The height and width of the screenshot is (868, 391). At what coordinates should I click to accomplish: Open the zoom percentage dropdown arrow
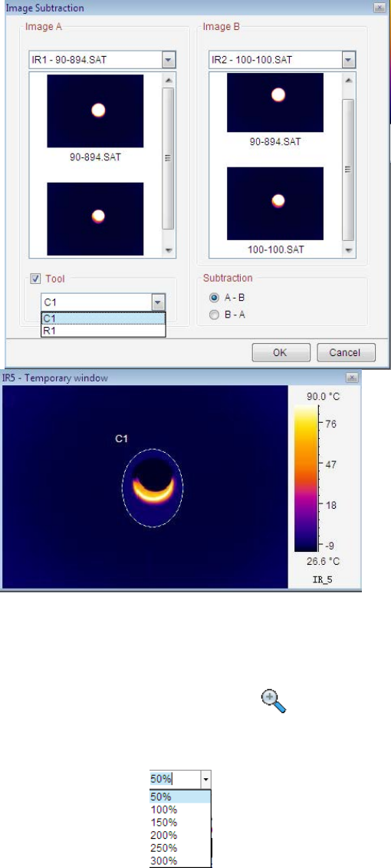[x=205, y=778]
